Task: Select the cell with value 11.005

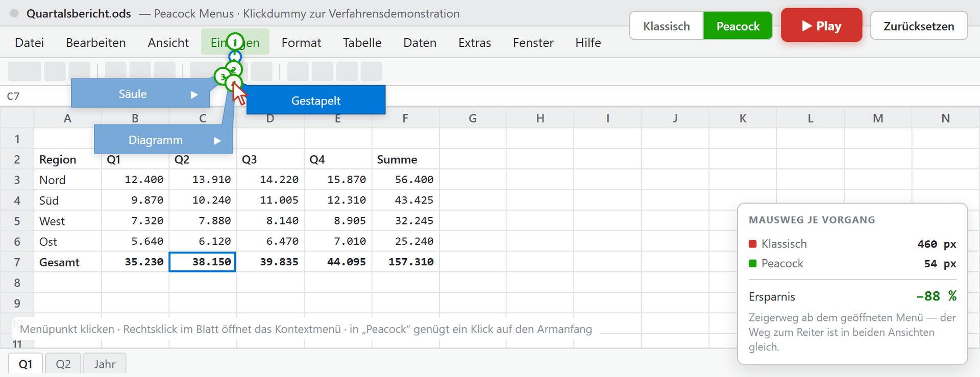Action: 270,200
